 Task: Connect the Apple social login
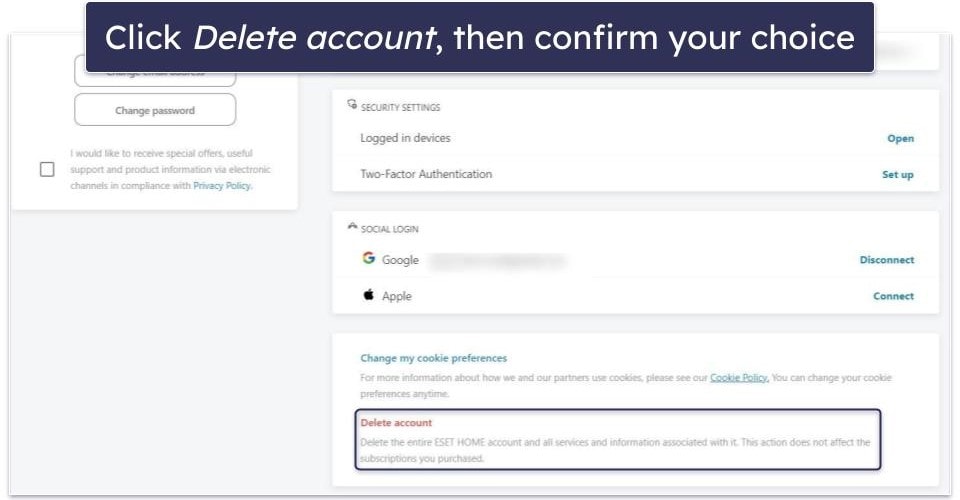click(893, 296)
